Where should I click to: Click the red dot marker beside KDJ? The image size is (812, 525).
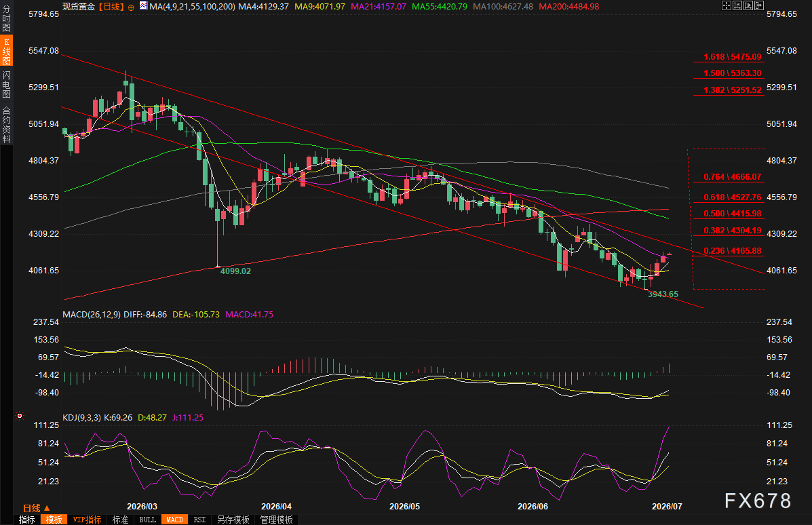[20, 416]
